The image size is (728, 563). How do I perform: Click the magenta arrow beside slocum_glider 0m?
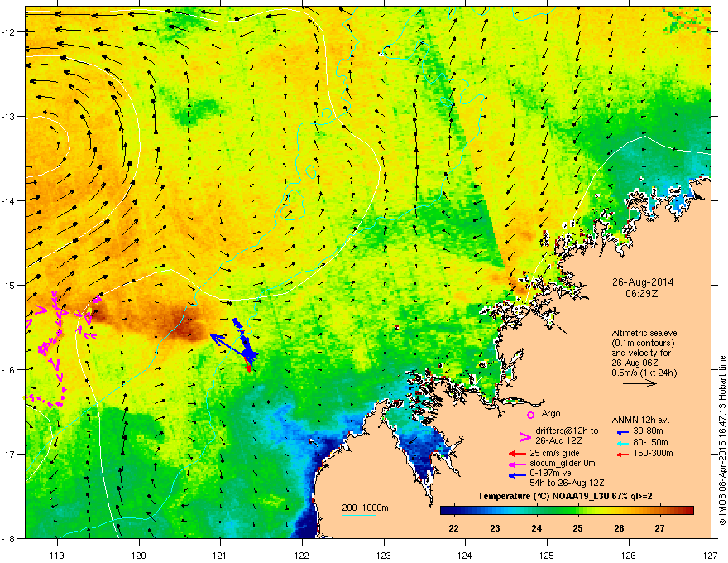(x=517, y=464)
